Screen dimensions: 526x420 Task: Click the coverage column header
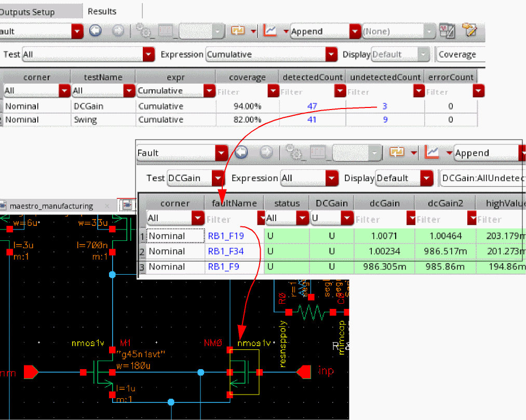pyautogui.click(x=247, y=77)
